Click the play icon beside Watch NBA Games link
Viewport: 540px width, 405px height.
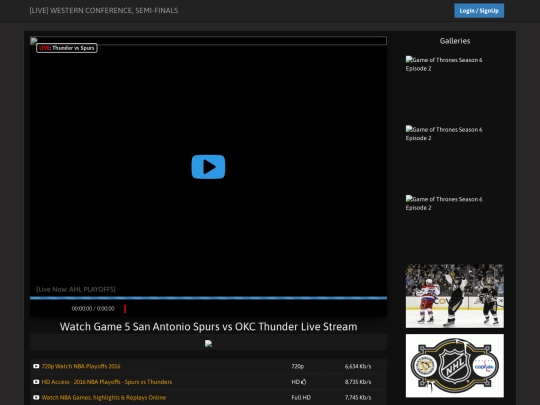[36, 397]
